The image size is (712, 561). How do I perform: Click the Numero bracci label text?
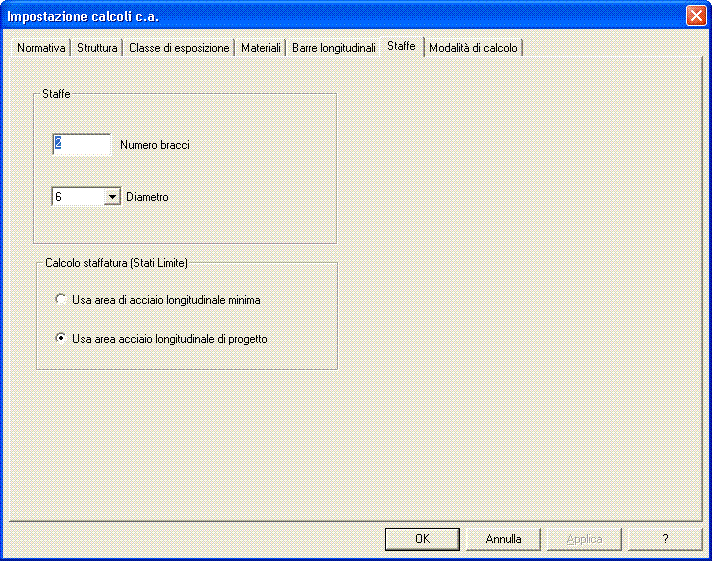coord(154,145)
